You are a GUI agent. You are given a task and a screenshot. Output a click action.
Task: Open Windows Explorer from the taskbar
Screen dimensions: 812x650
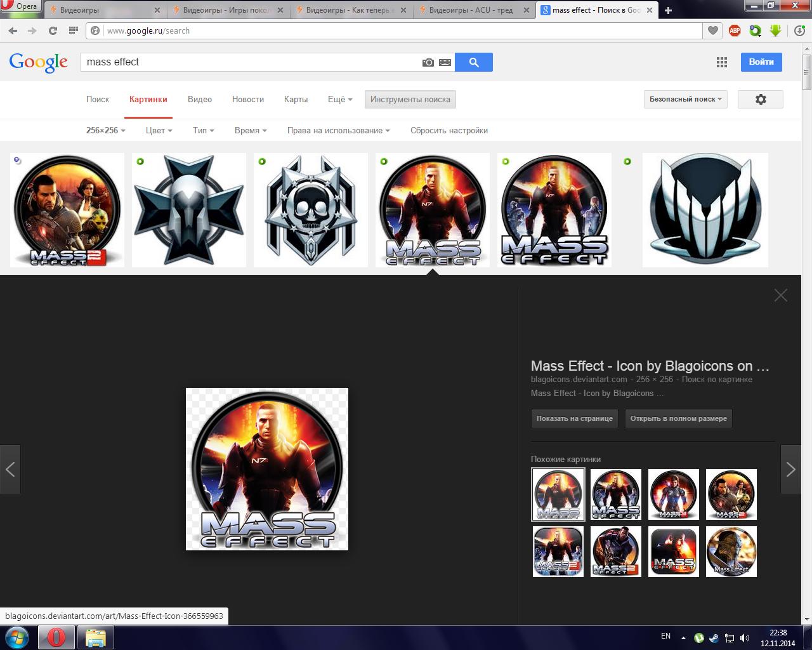[95, 637]
